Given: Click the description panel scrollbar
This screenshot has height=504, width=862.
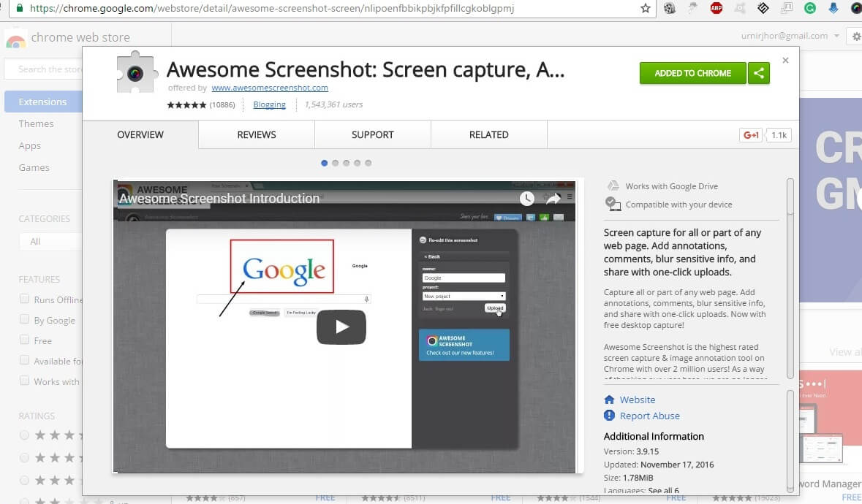Looking at the screenshot, I should tap(790, 278).
